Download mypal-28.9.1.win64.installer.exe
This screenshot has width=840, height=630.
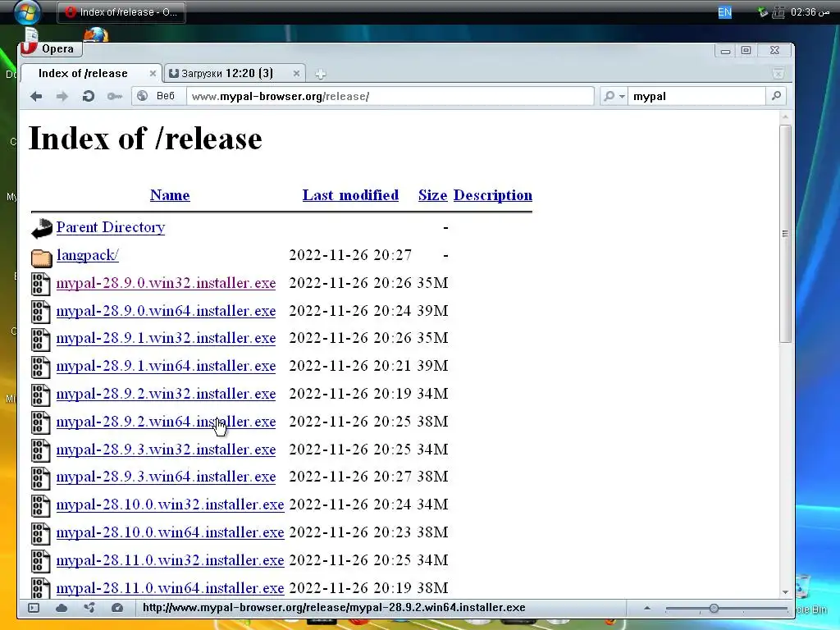tap(166, 366)
